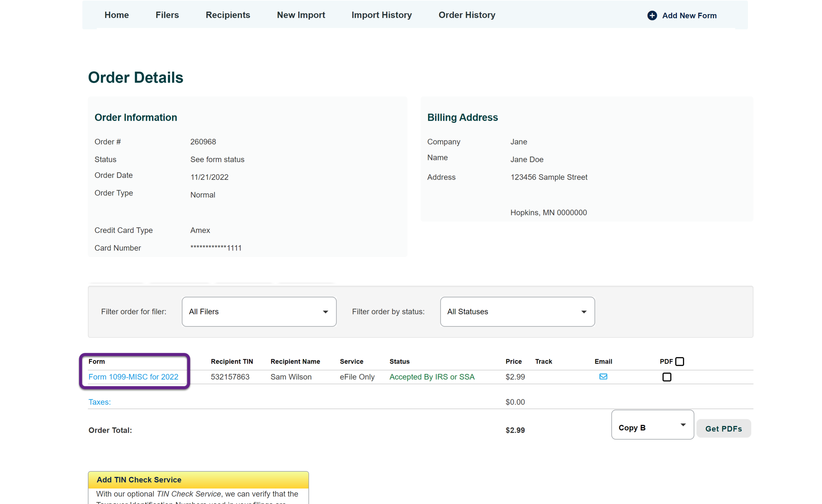Click the All Statuses dropdown arrow
Viewport: 822px width, 504px height.
[584, 312]
